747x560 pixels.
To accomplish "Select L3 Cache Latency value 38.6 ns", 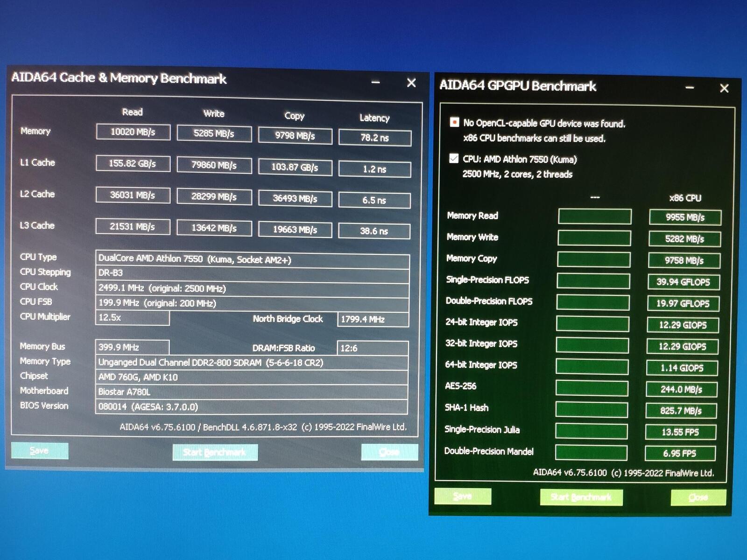I will click(x=374, y=231).
